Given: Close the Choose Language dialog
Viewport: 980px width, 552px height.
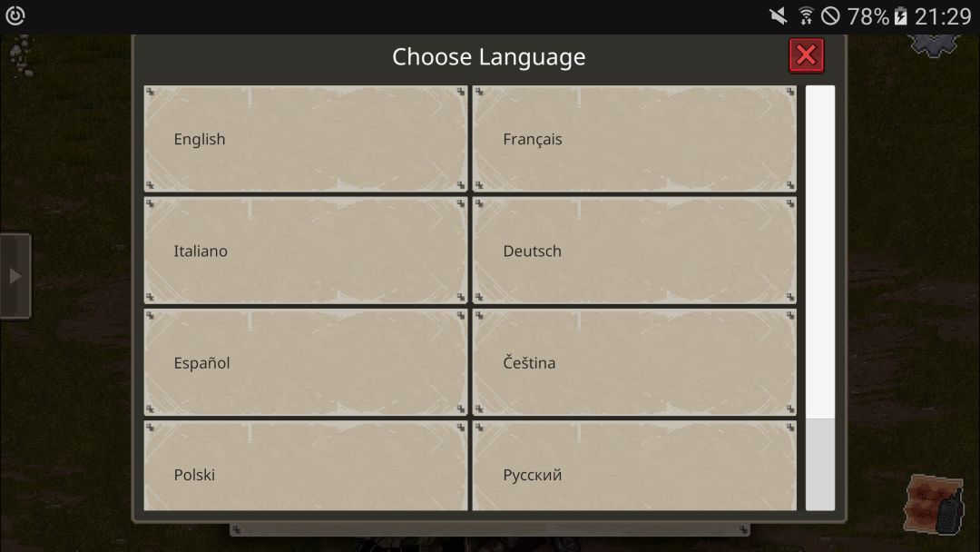Looking at the screenshot, I should click(x=806, y=56).
